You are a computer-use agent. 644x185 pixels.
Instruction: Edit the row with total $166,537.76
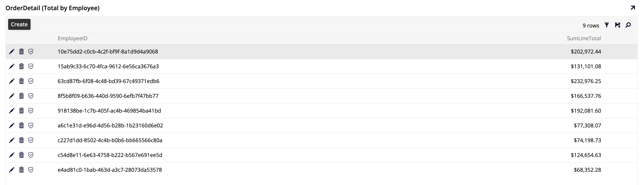[12, 96]
